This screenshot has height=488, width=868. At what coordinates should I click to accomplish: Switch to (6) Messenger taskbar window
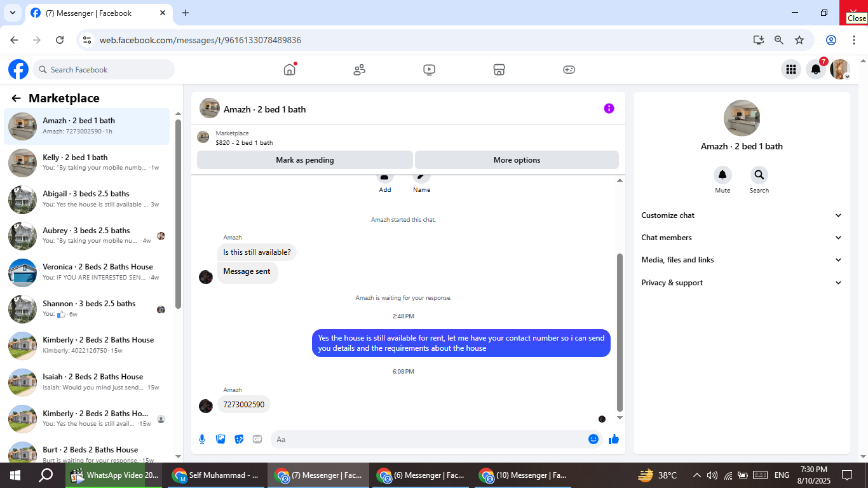click(x=421, y=475)
